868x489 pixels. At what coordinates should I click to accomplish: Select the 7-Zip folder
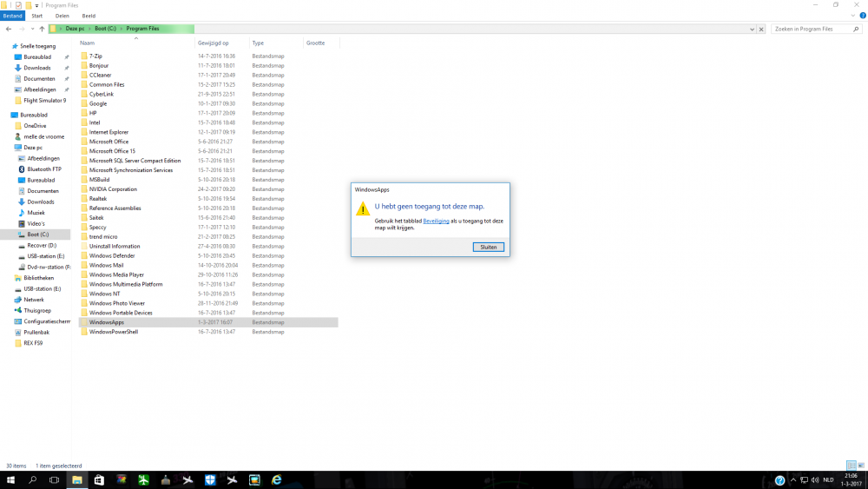(x=95, y=56)
